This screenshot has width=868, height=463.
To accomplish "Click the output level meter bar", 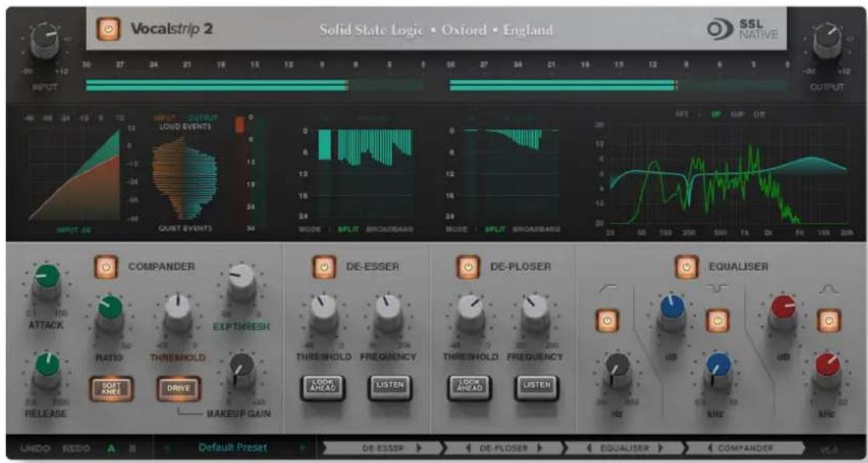I will pos(619,85).
